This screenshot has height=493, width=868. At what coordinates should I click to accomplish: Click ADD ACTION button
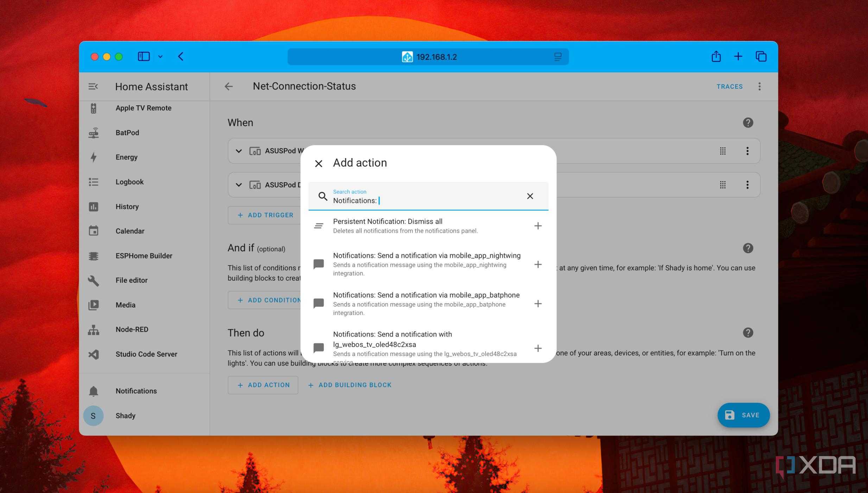263,385
